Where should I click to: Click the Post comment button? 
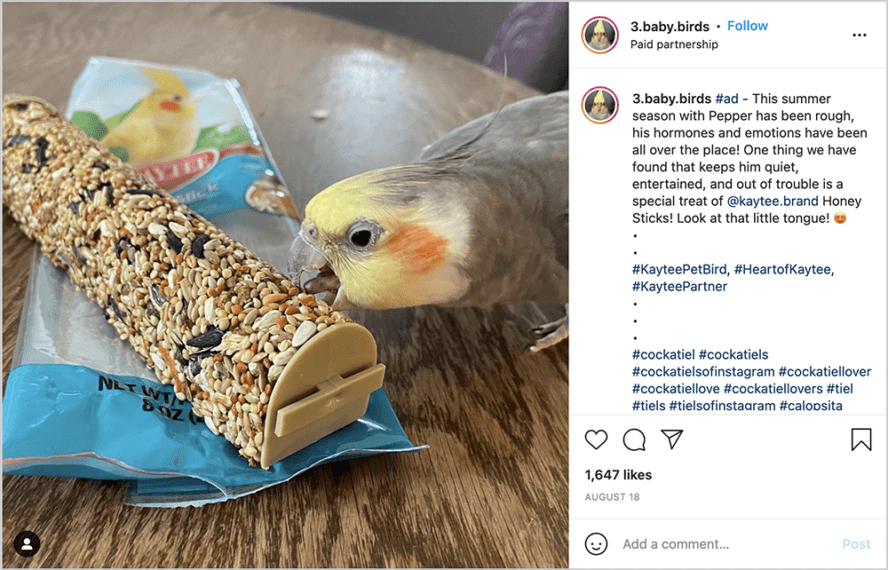click(856, 544)
